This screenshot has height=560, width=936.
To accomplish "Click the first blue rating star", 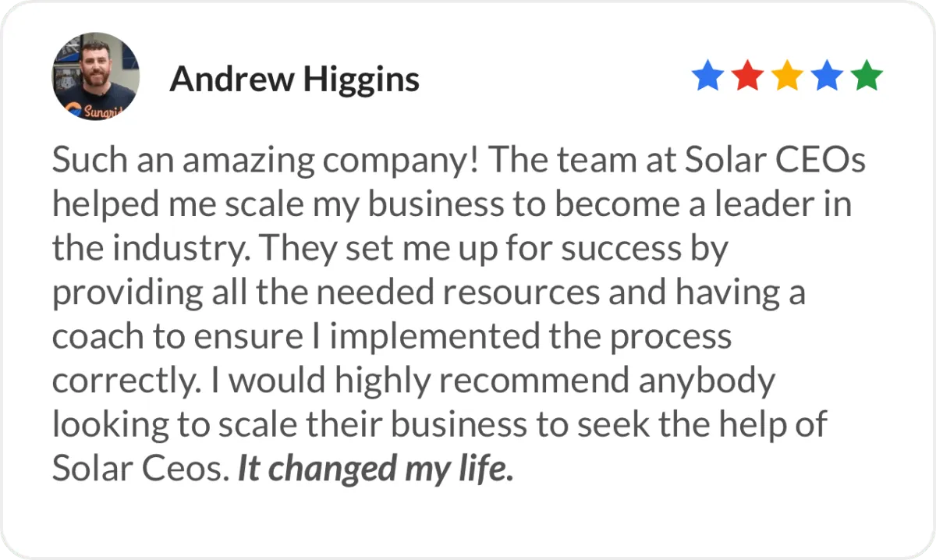I will [x=707, y=77].
